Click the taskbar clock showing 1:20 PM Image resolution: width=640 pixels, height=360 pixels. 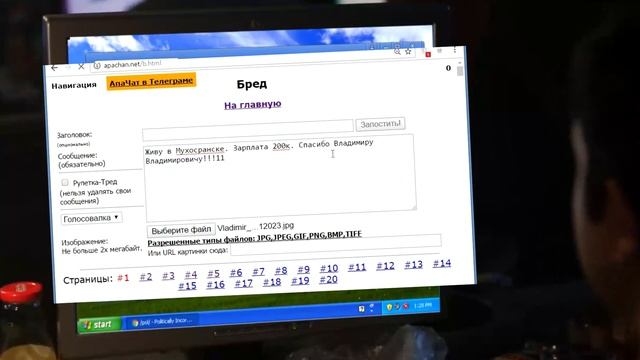point(422,305)
